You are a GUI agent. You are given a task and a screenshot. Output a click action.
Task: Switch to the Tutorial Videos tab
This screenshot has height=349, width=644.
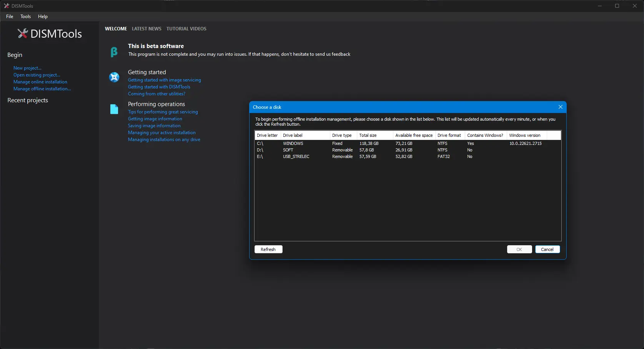pos(186,29)
